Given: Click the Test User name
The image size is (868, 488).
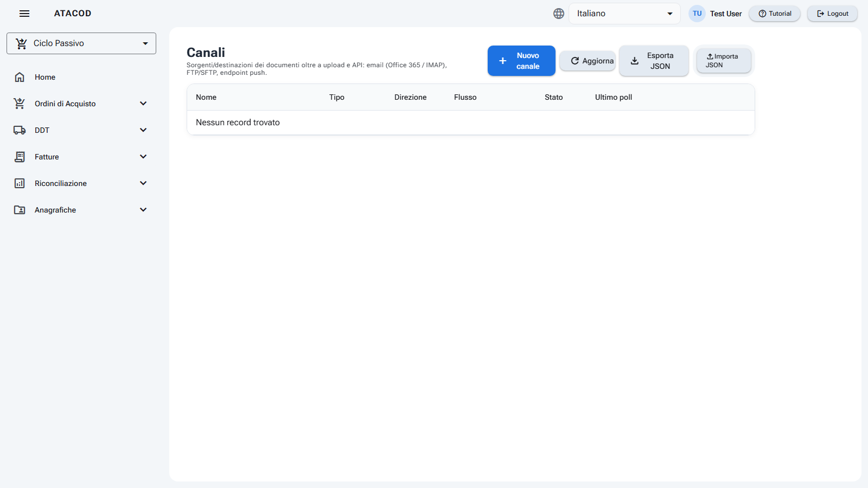Looking at the screenshot, I should tap(726, 14).
